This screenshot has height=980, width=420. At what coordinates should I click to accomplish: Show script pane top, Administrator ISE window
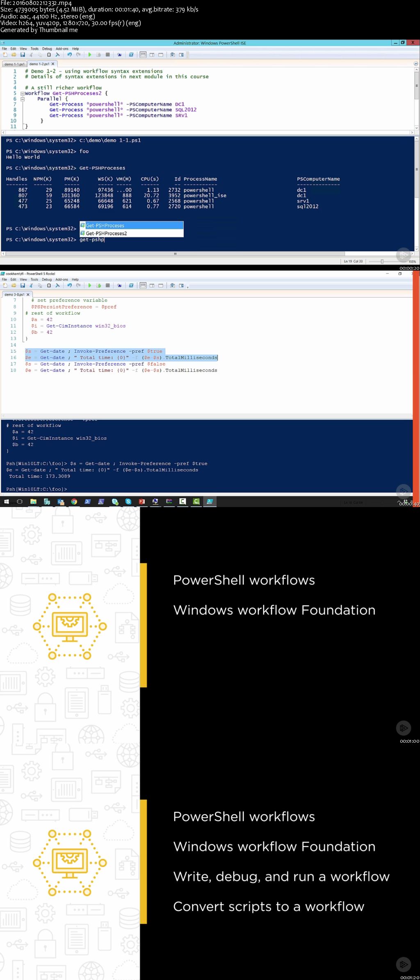tap(143, 55)
